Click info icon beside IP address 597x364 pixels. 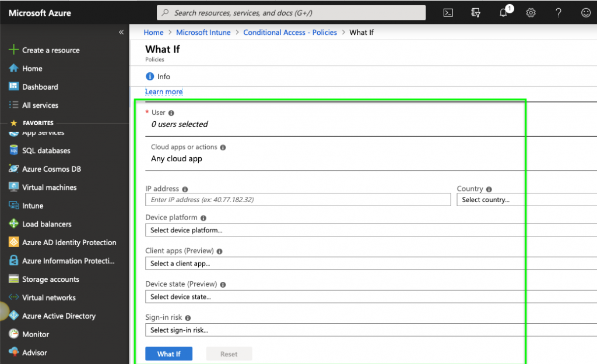185,189
